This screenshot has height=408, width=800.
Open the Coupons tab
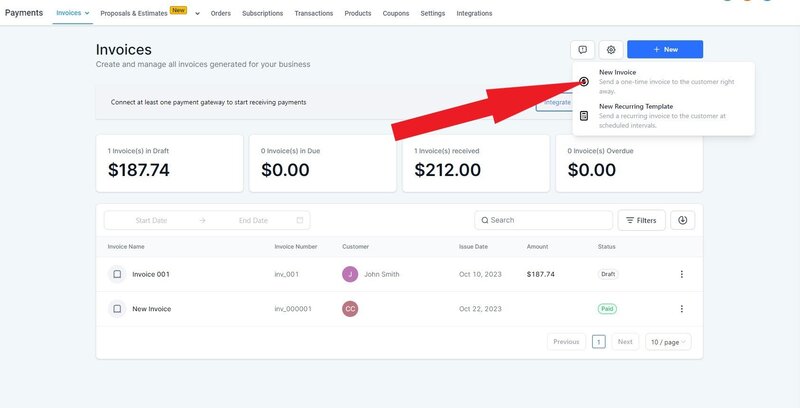396,13
